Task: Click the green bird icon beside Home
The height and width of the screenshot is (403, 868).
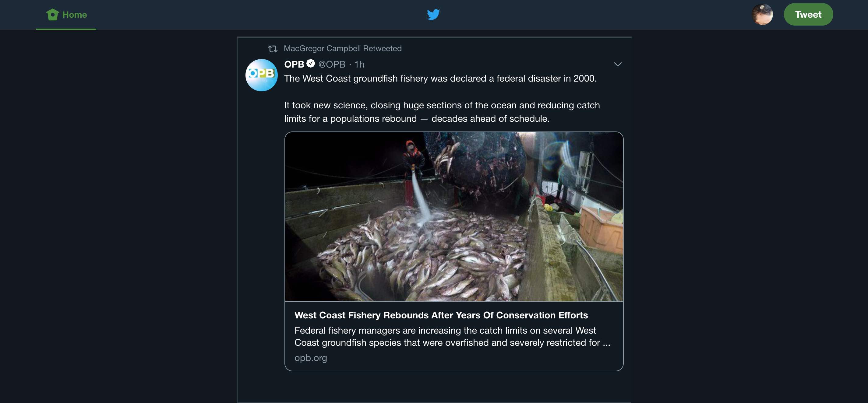Action: (x=53, y=14)
